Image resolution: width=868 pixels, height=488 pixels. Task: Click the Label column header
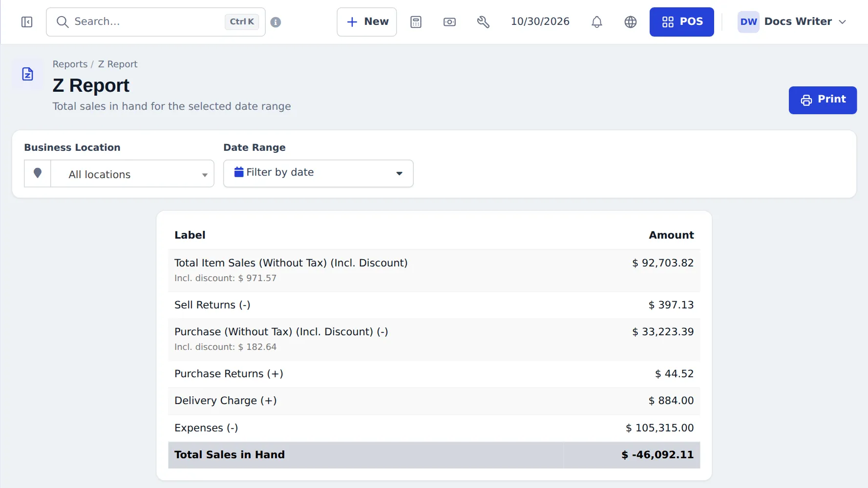click(x=190, y=235)
